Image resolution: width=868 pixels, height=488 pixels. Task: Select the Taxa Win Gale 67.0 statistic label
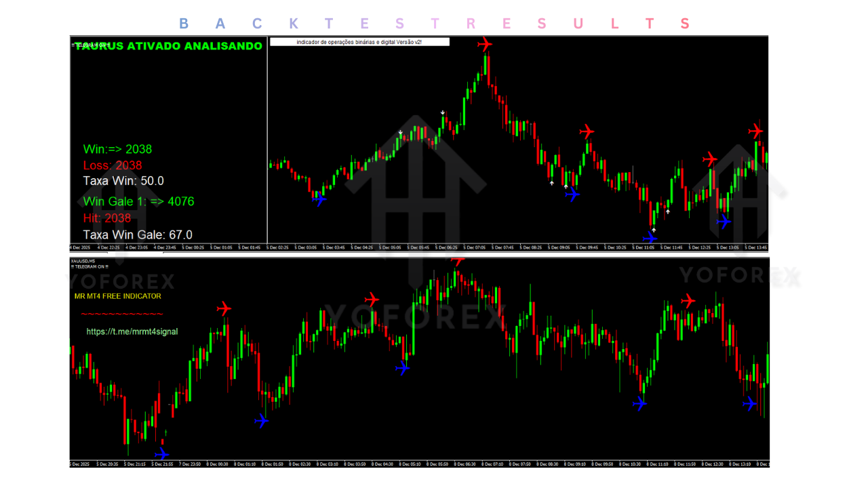pos(137,235)
